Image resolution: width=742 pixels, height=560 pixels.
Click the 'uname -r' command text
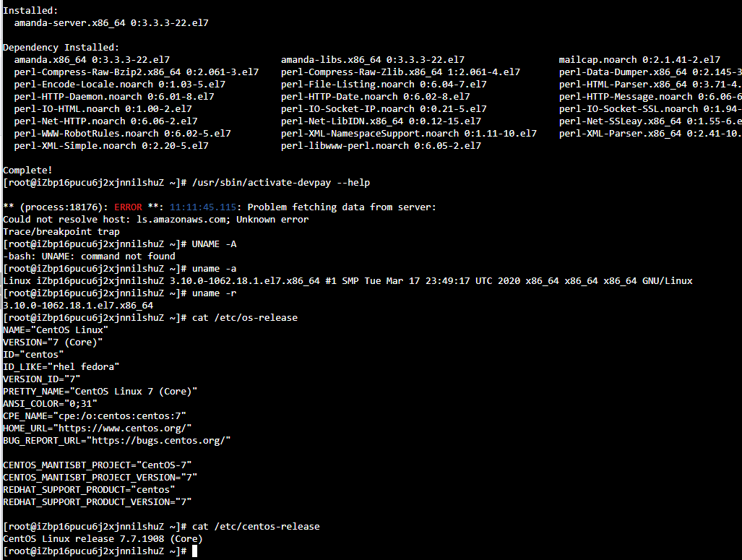click(214, 293)
